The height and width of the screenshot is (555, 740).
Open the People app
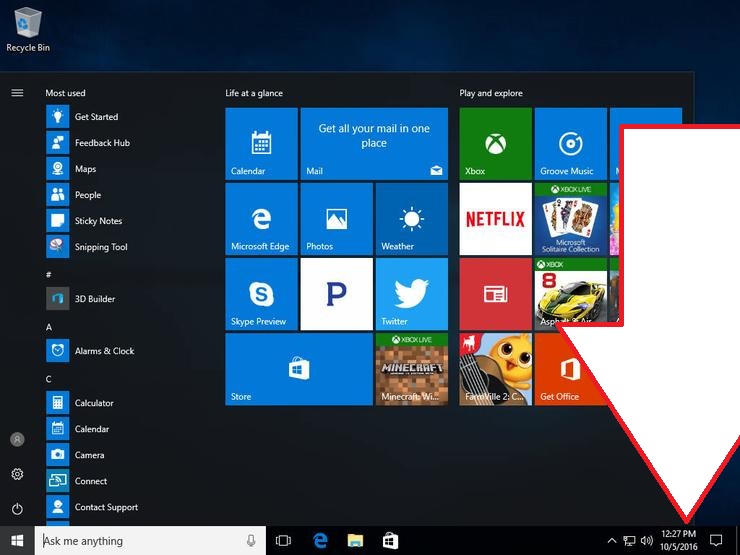pos(88,194)
